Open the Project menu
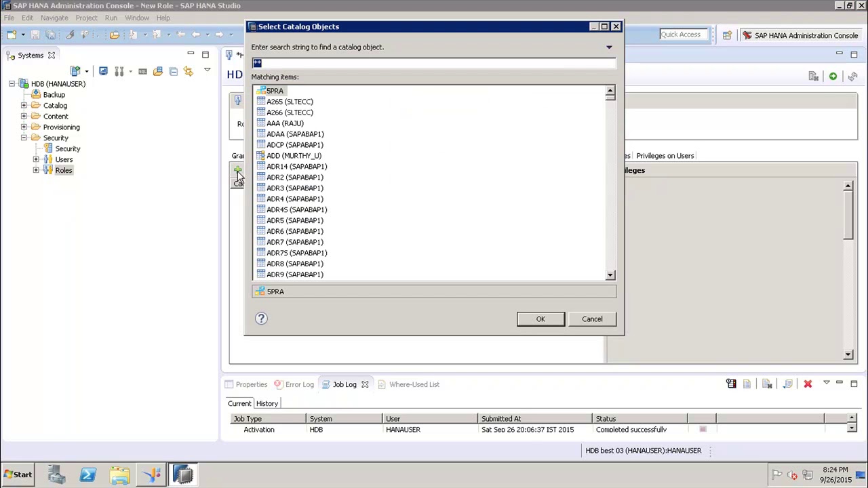868x488 pixels. pos(86,18)
